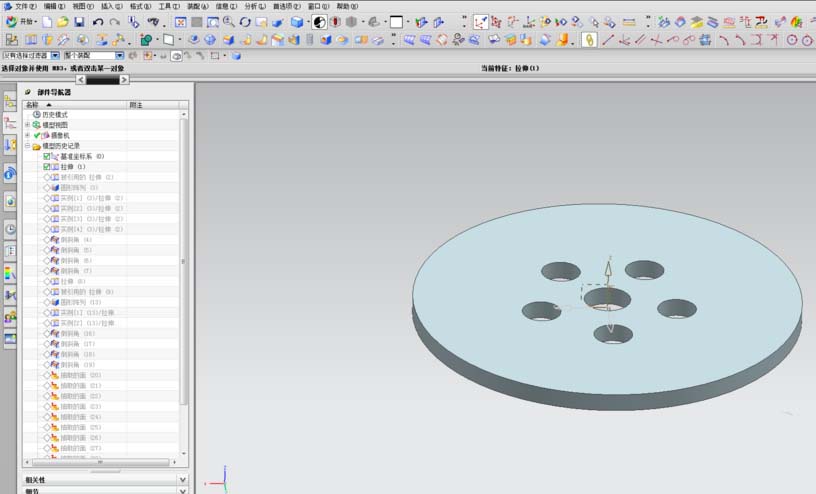
Task: Toggle checkbox for 拉伸 (1) feature
Action: tap(47, 167)
